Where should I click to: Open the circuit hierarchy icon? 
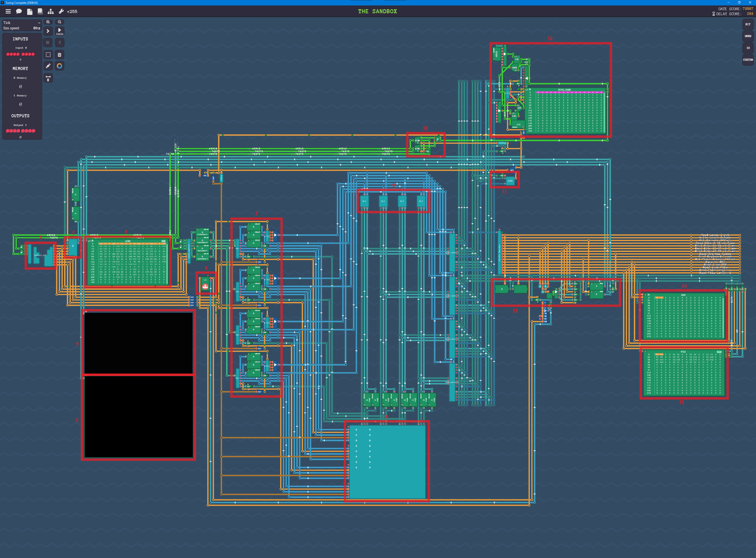tap(51, 11)
